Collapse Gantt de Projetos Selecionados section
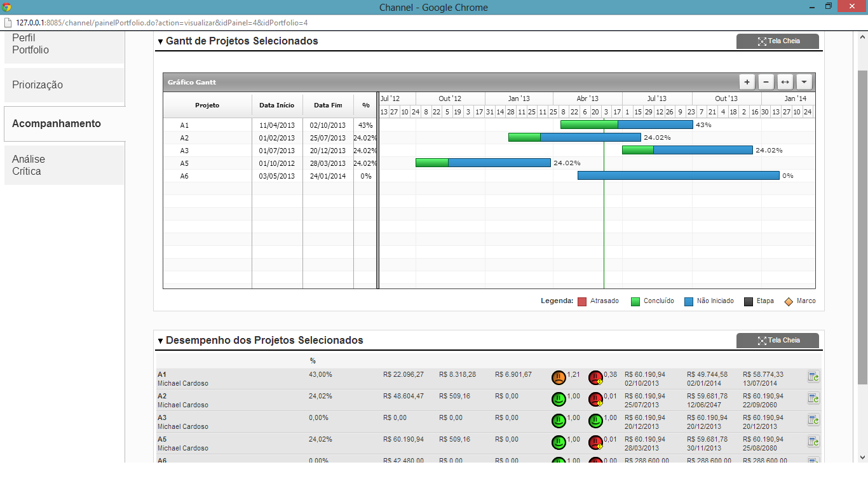The width and height of the screenshot is (868, 488). 160,41
